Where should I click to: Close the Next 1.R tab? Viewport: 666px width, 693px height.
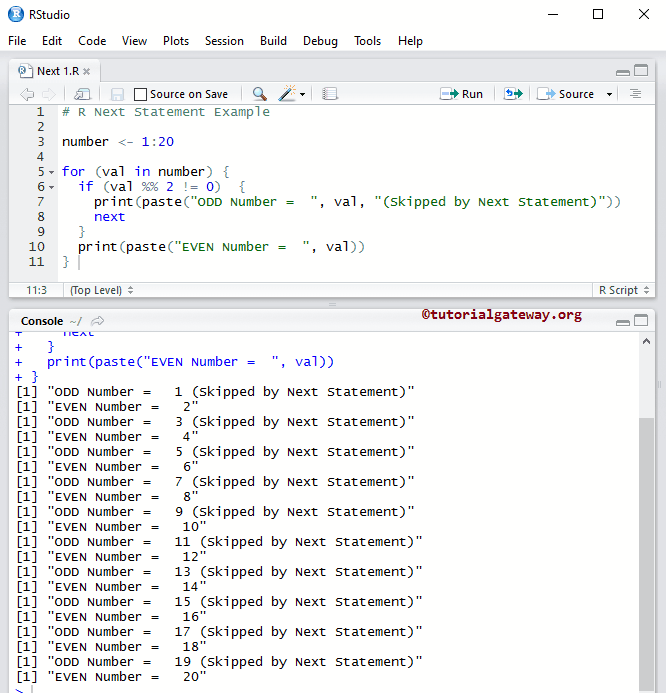pyautogui.click(x=86, y=71)
